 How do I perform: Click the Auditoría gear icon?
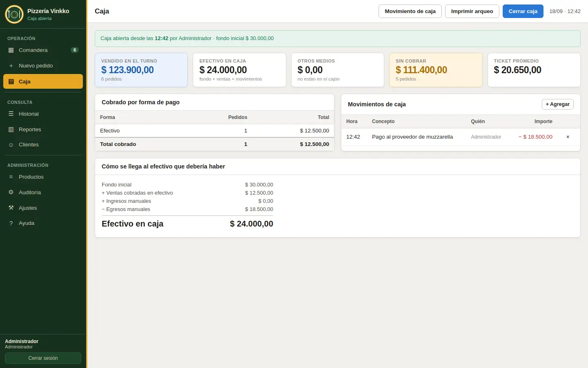pyautogui.click(x=11, y=193)
